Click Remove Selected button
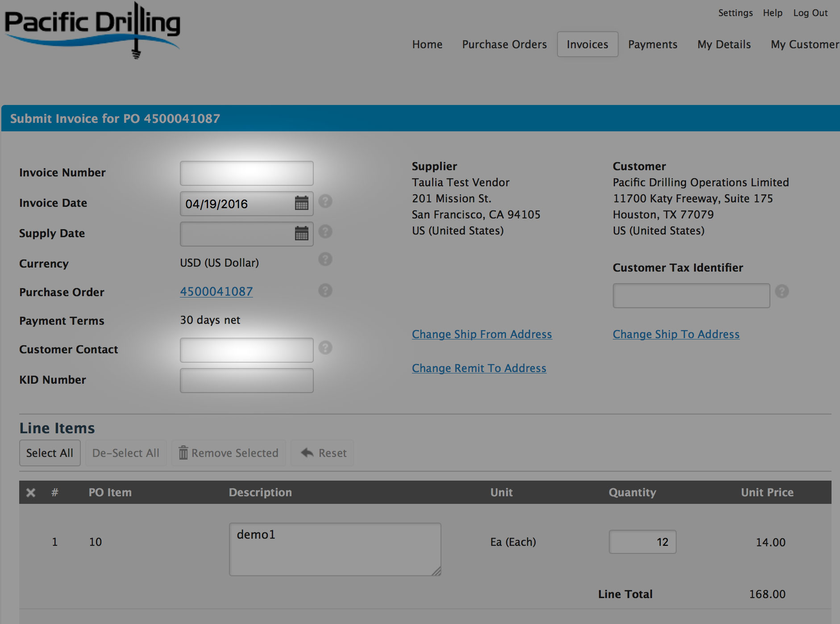 pyautogui.click(x=229, y=453)
